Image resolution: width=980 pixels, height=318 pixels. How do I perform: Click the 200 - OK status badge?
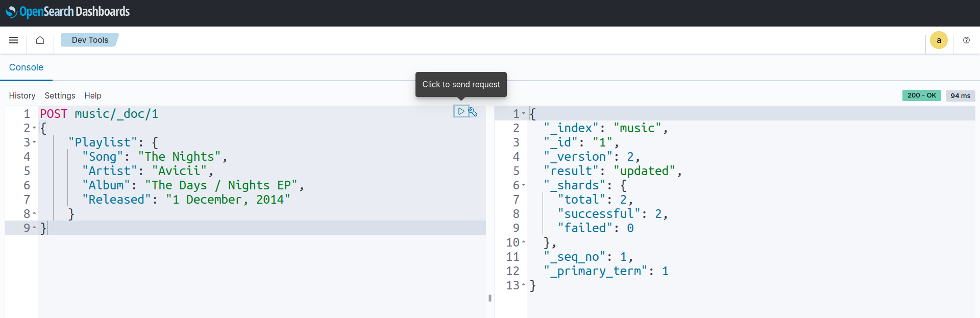tap(921, 95)
